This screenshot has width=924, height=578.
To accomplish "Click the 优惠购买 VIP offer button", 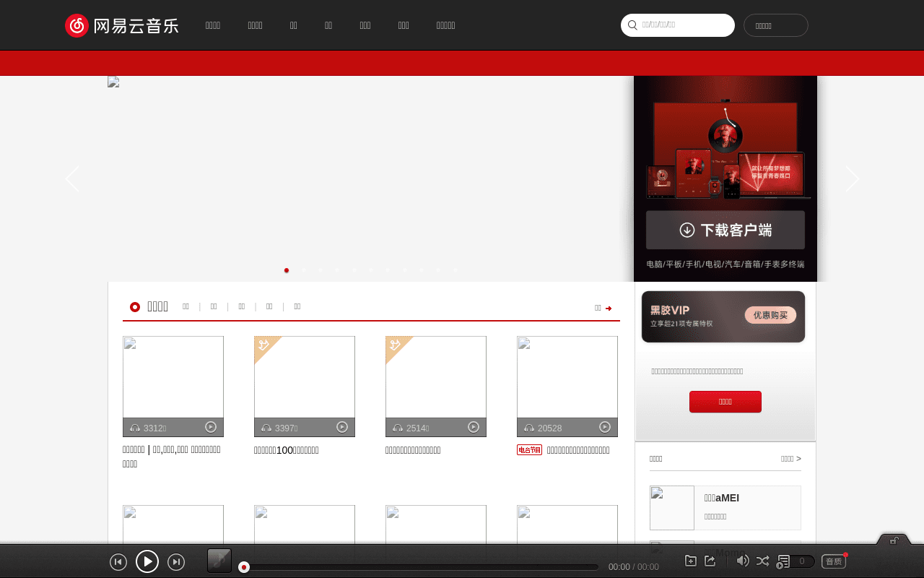I will pos(770,315).
